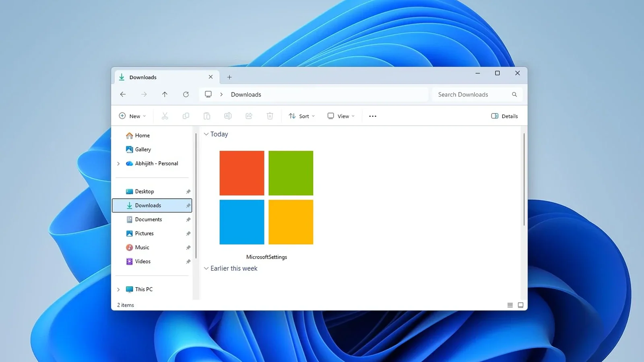Click the MicrosoftSettings file name
Screen dimensions: 644x362
tap(266, 257)
